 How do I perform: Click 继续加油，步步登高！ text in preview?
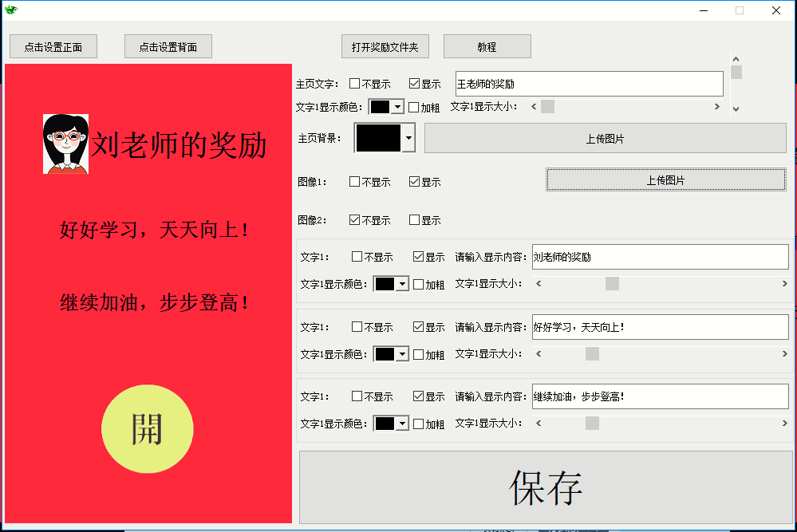pyautogui.click(x=154, y=302)
